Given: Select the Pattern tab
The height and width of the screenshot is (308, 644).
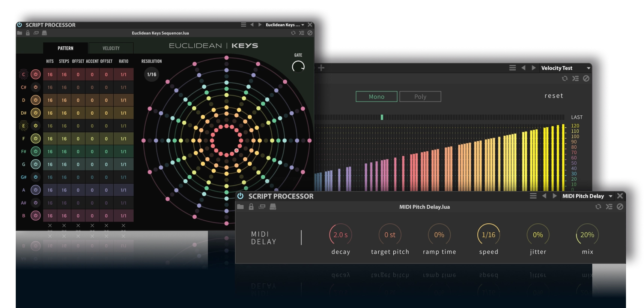Looking at the screenshot, I should tap(66, 48).
